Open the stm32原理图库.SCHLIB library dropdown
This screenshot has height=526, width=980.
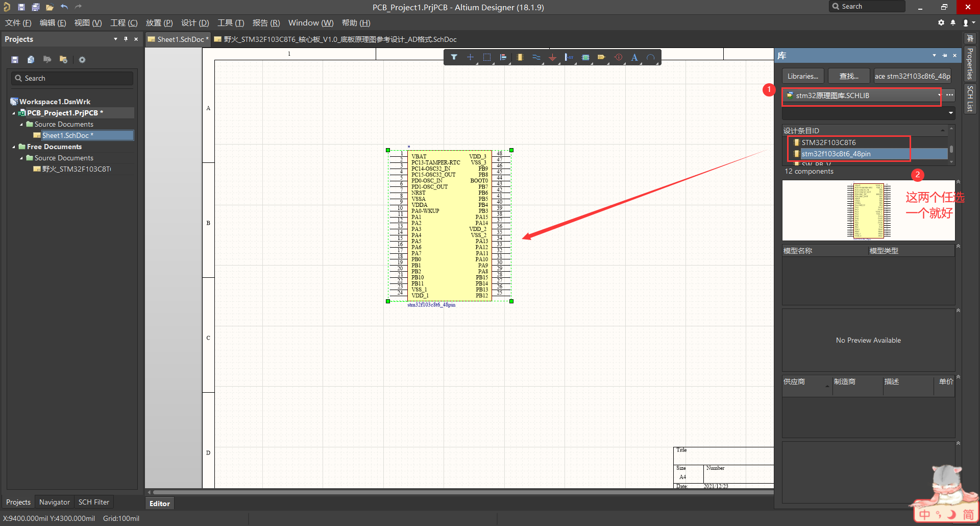[x=939, y=95]
